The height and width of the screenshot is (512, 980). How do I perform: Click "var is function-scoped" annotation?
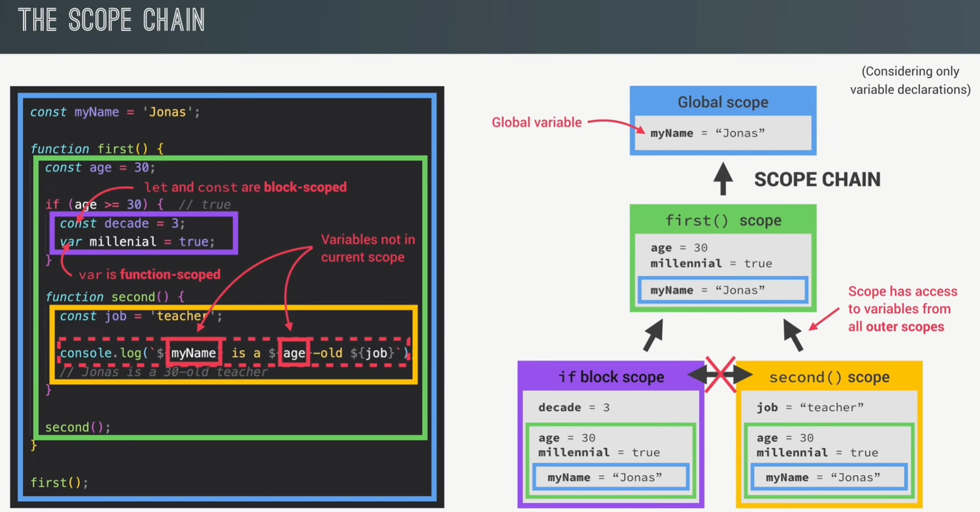click(x=150, y=274)
